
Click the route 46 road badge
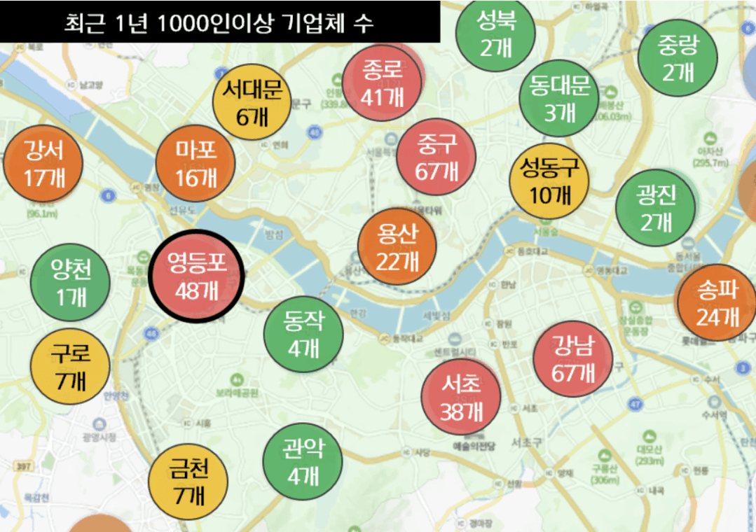[x=152, y=333]
